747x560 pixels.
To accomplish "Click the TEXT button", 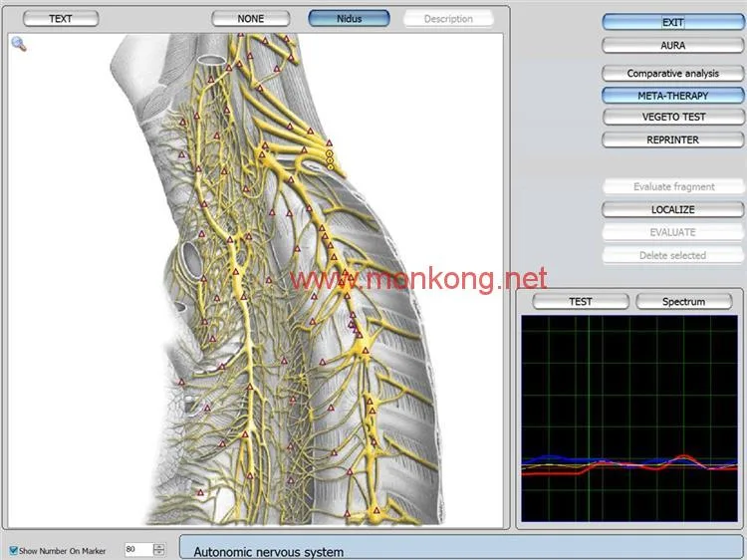I will 61,19.
